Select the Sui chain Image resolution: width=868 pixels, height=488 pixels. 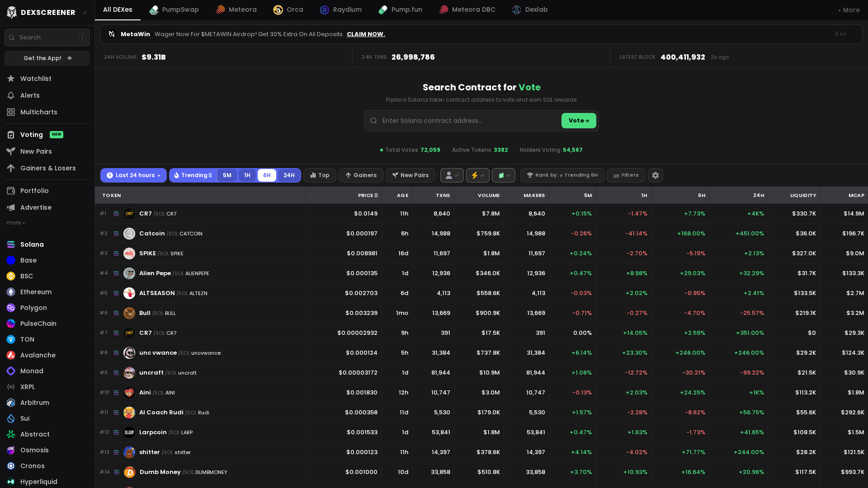coord(47,418)
